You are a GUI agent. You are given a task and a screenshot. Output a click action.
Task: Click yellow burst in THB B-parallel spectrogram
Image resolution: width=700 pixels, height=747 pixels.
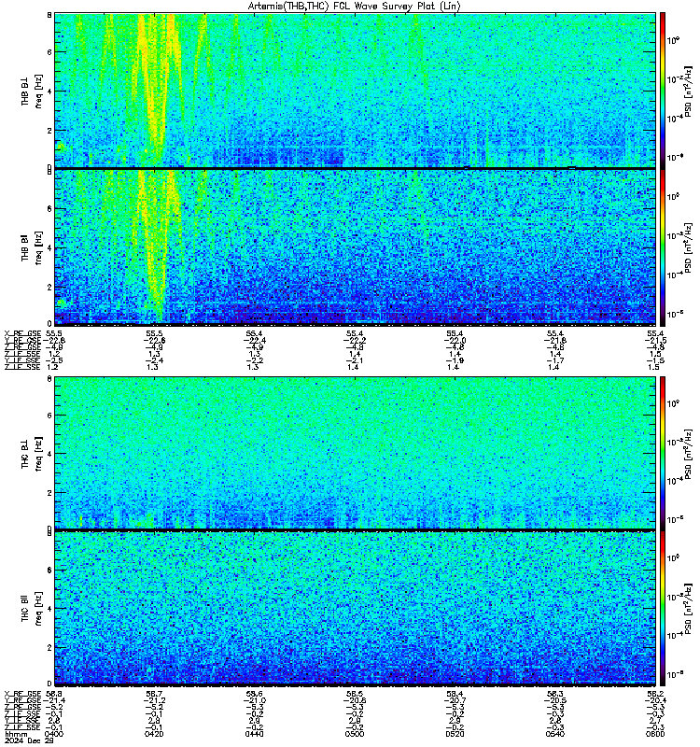click(155, 247)
